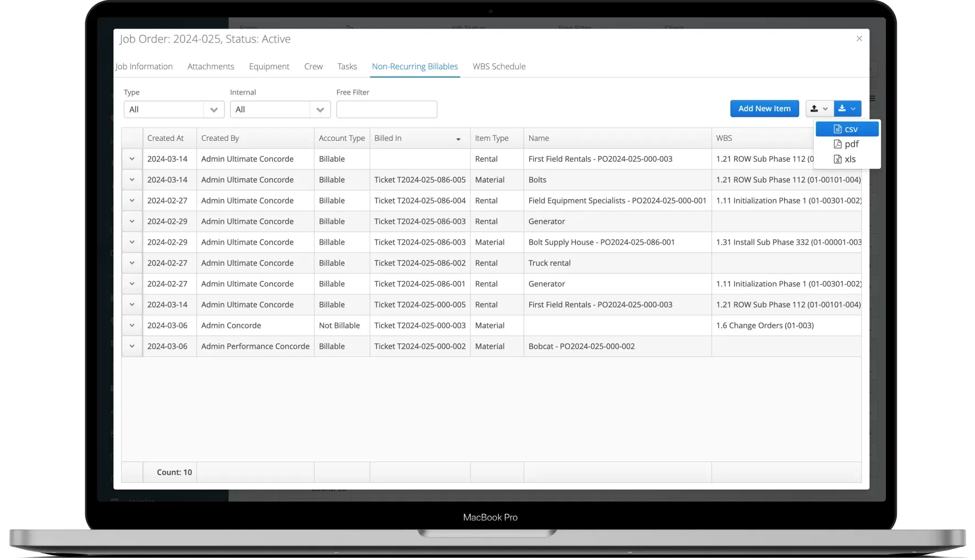The height and width of the screenshot is (560, 975).
Task: Open the export format chevron
Action: [853, 108]
